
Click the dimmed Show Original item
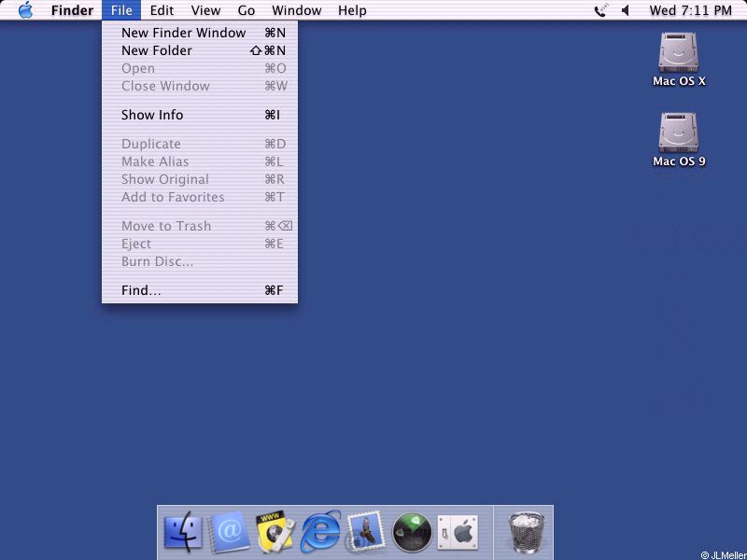[200, 179]
